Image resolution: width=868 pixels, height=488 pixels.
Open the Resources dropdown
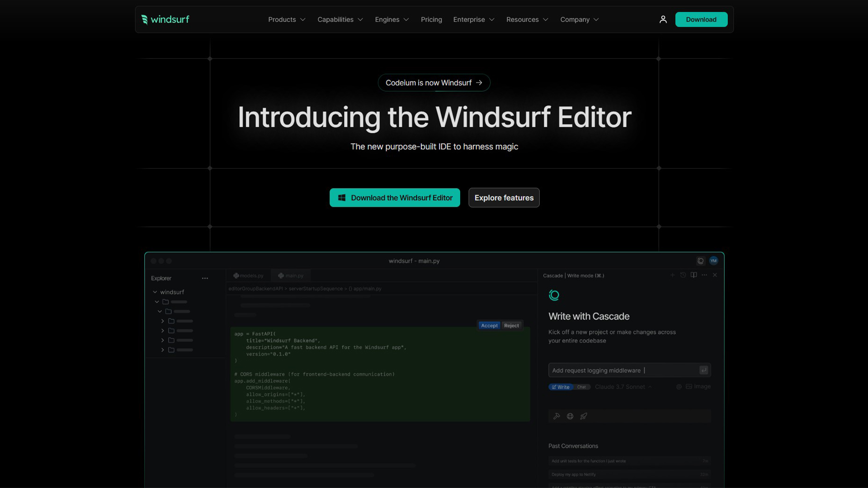527,19
